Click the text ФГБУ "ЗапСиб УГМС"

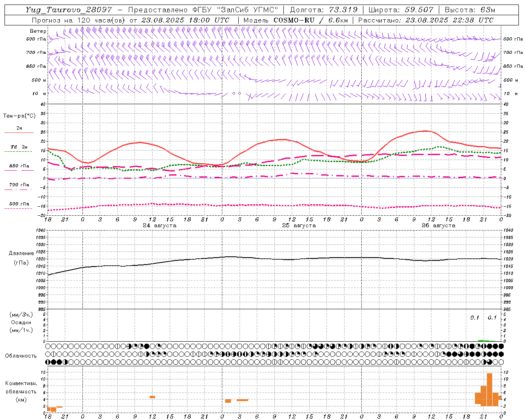[x=235, y=10]
